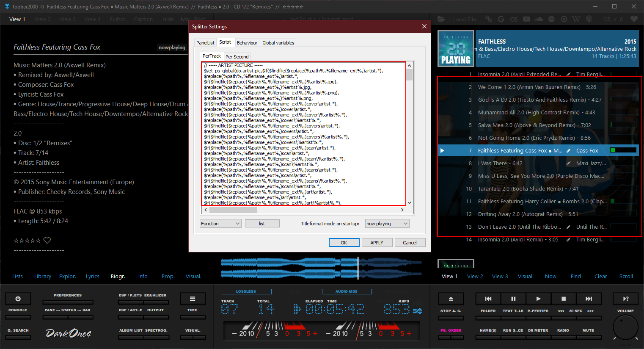The image size is (644, 349).
Task: Skip to the next track
Action: [588, 299]
